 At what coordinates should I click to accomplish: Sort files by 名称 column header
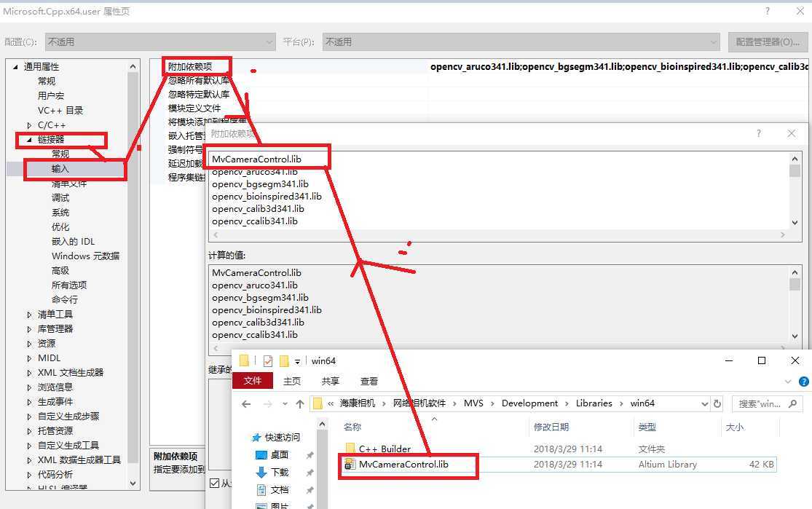352,427
